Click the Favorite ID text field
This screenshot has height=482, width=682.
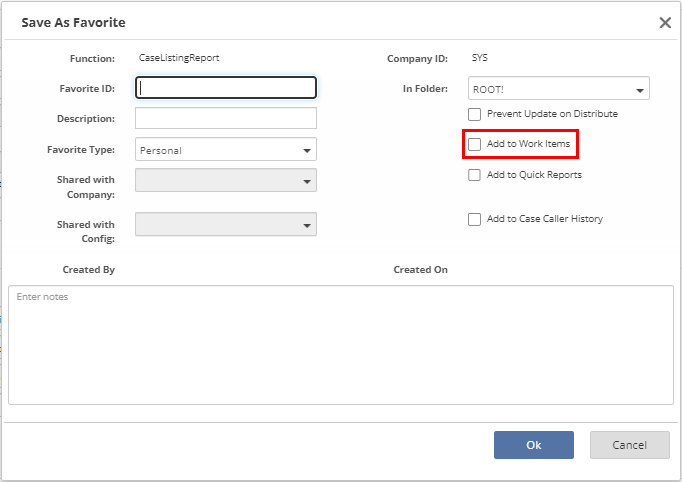pyautogui.click(x=226, y=88)
